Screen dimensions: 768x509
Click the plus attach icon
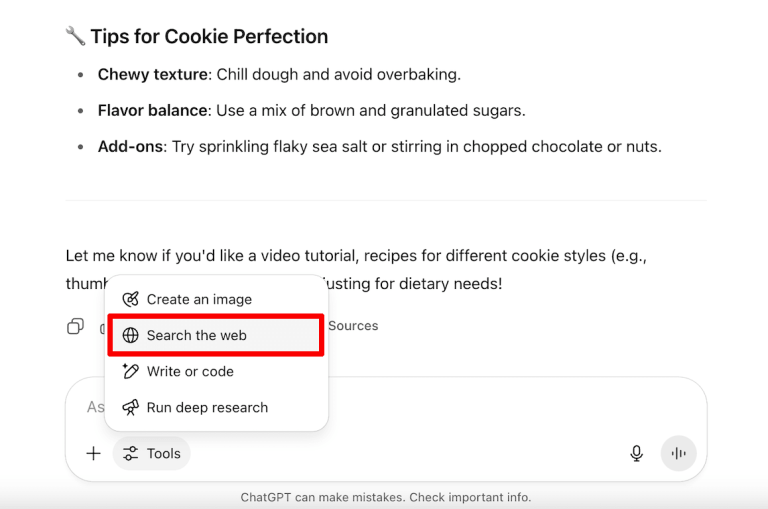coord(93,454)
